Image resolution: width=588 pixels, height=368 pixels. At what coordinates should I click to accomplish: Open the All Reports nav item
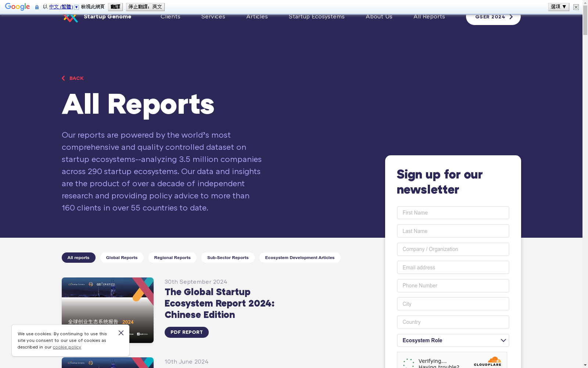pyautogui.click(x=429, y=17)
